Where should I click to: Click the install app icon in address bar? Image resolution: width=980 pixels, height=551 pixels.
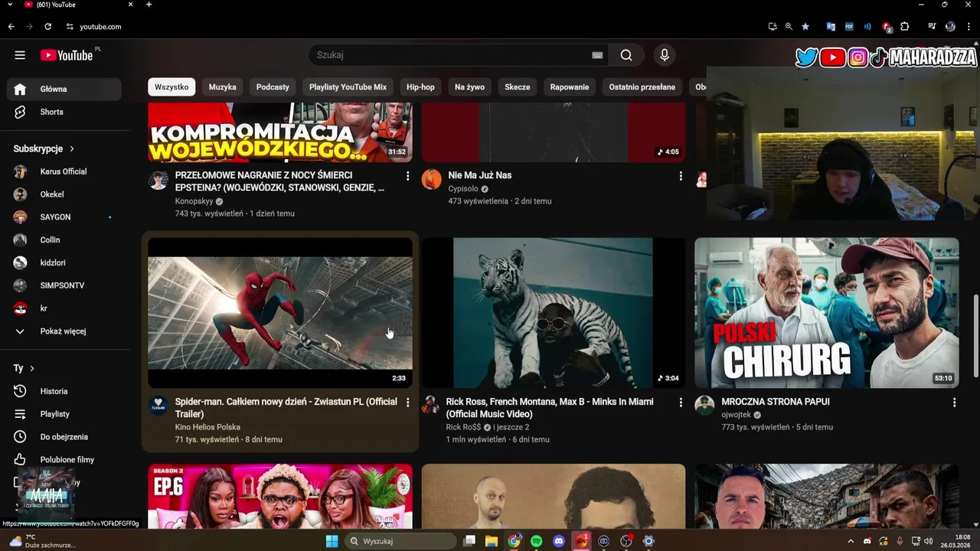pyautogui.click(x=773, y=27)
